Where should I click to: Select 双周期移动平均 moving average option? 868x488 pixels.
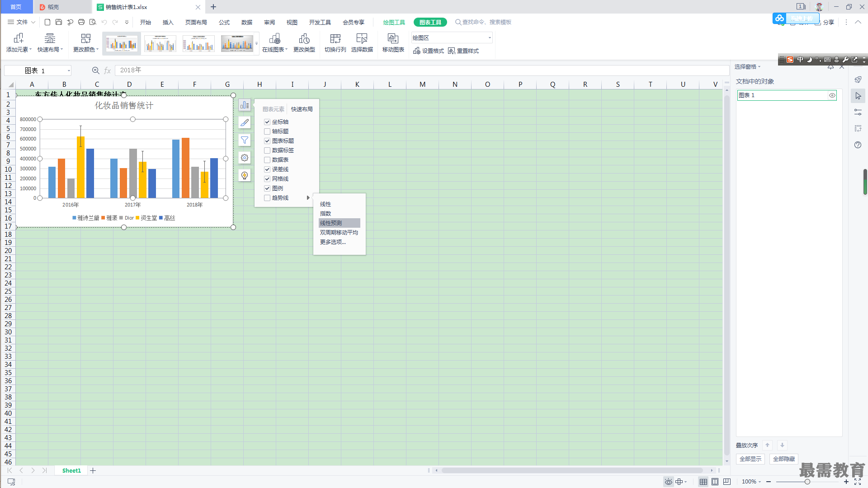339,233
